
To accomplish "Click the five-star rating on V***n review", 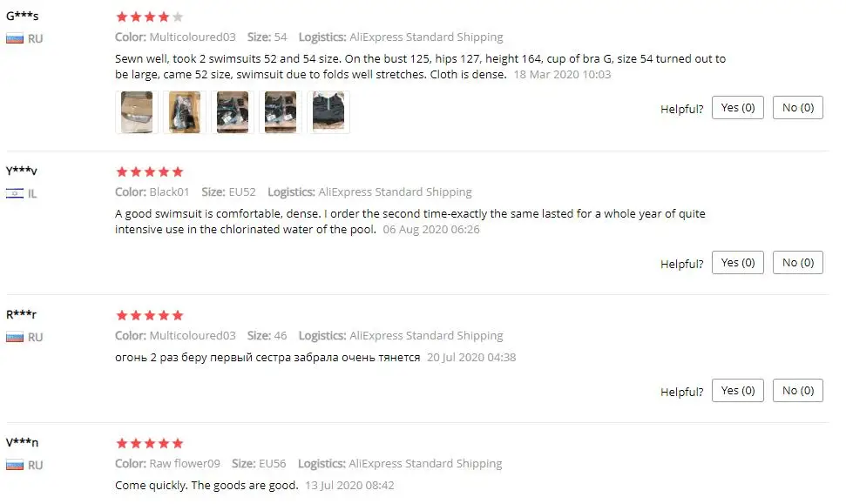I will 150,444.
